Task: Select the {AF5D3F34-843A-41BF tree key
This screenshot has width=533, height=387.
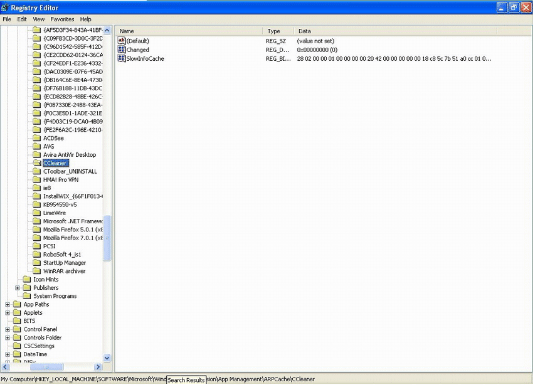Action: tap(73, 30)
